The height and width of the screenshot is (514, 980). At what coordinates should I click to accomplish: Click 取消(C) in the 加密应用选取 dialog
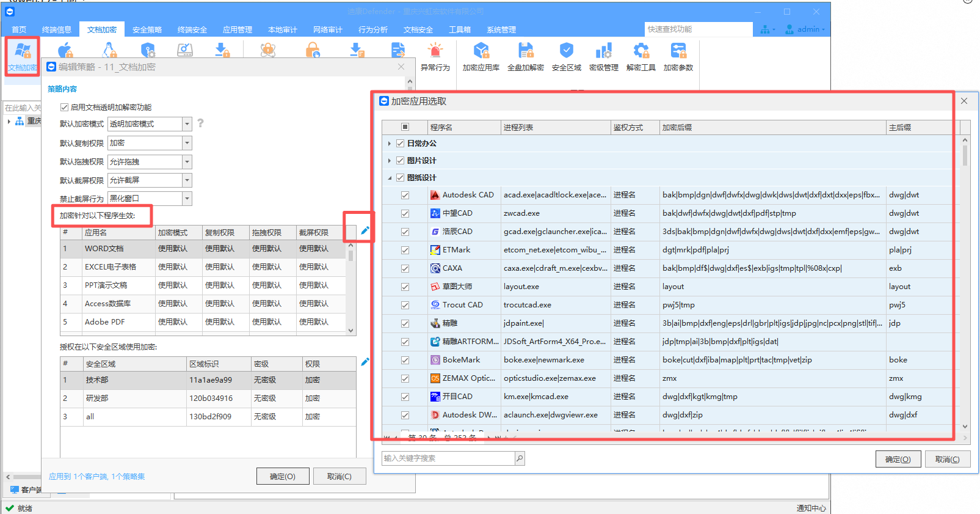pyautogui.click(x=948, y=460)
